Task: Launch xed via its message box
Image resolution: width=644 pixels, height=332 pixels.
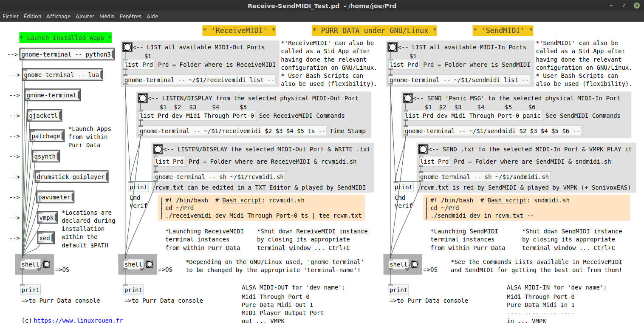Action: (46, 238)
